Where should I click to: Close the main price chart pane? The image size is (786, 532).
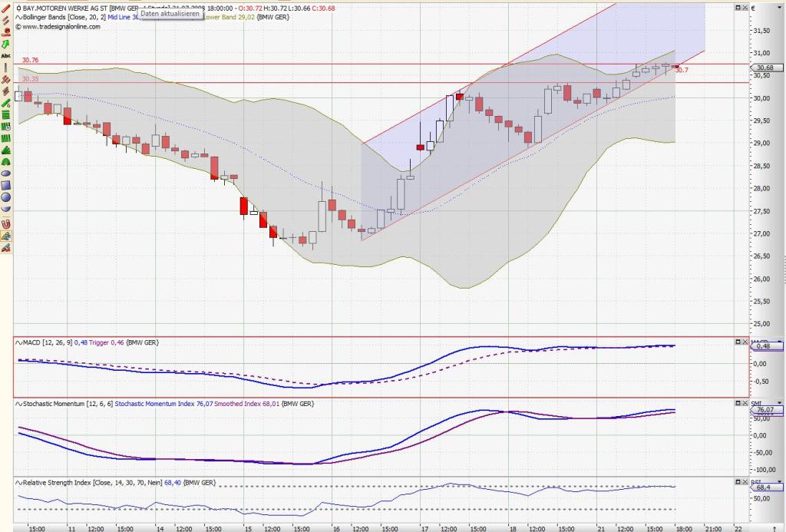tap(745, 8)
